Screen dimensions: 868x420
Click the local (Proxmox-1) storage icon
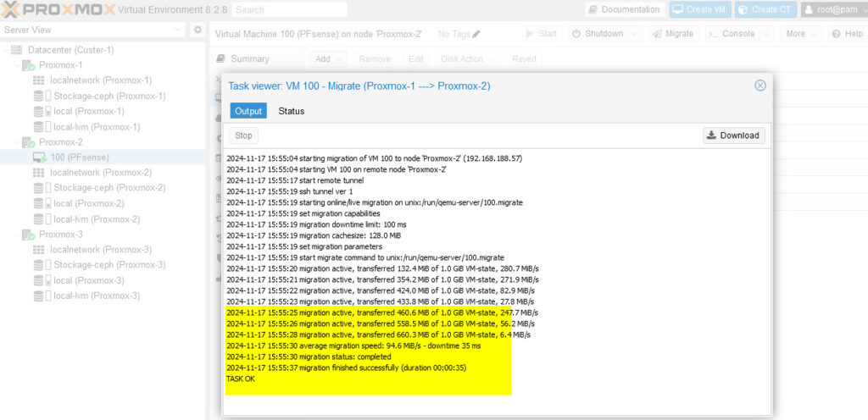(x=42, y=111)
